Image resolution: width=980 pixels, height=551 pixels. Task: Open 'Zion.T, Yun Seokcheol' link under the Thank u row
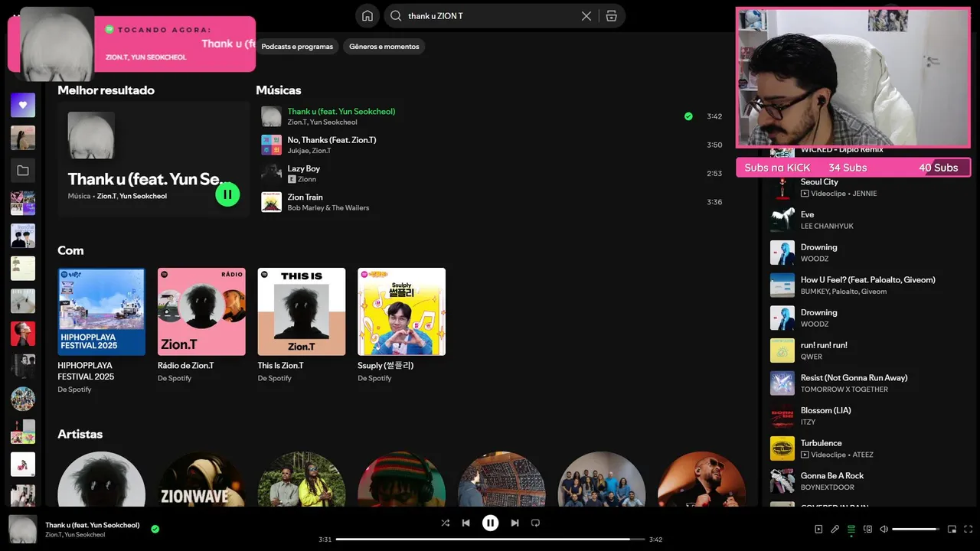[x=322, y=122]
